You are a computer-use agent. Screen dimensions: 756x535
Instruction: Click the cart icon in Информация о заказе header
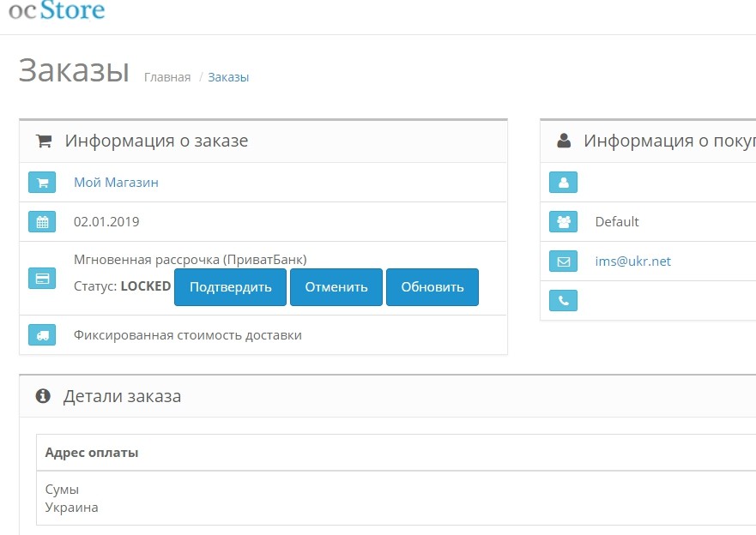click(44, 141)
